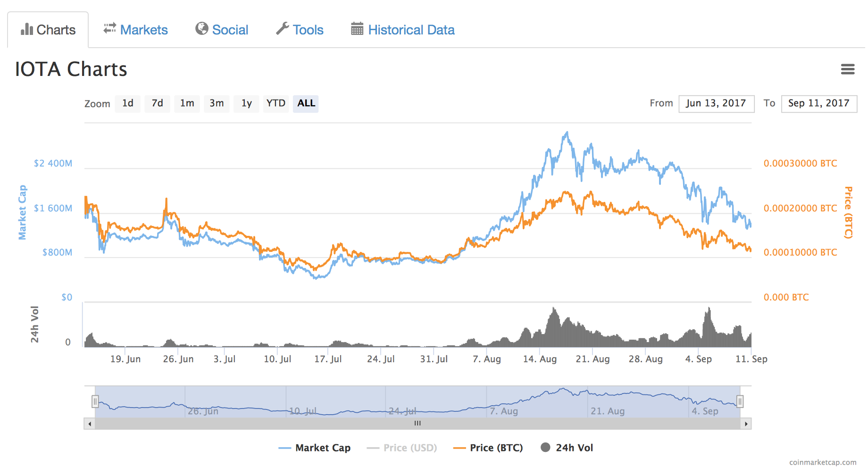
Task: Click the To date field Sep 11, 2017
Action: point(819,103)
